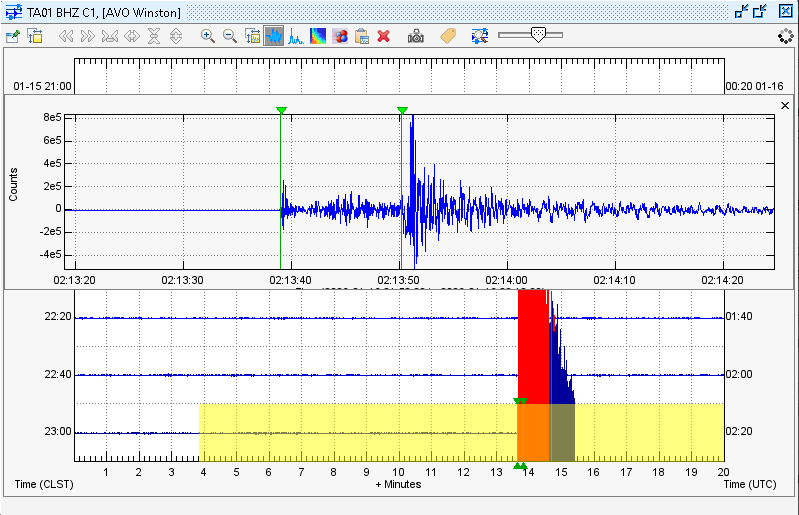Image resolution: width=799 pixels, height=515 pixels.
Task: Click the scroll back double-left arrows
Action: click(x=66, y=36)
